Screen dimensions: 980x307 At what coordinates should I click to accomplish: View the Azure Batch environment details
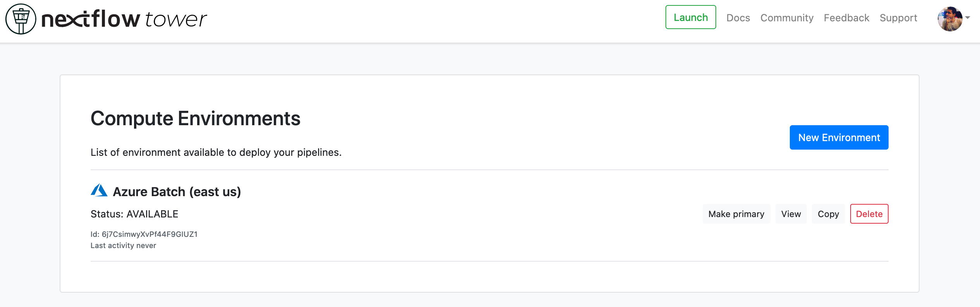pyautogui.click(x=791, y=214)
